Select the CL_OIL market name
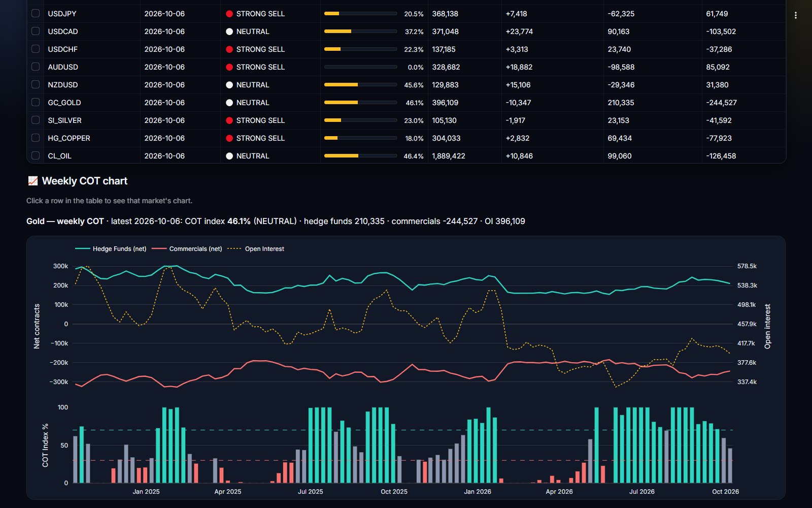 (x=59, y=156)
